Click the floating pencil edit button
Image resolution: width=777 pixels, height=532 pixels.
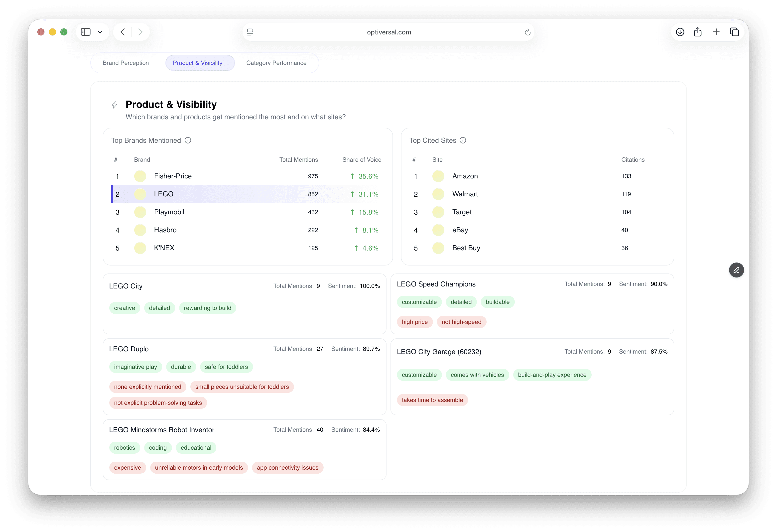pyautogui.click(x=736, y=270)
